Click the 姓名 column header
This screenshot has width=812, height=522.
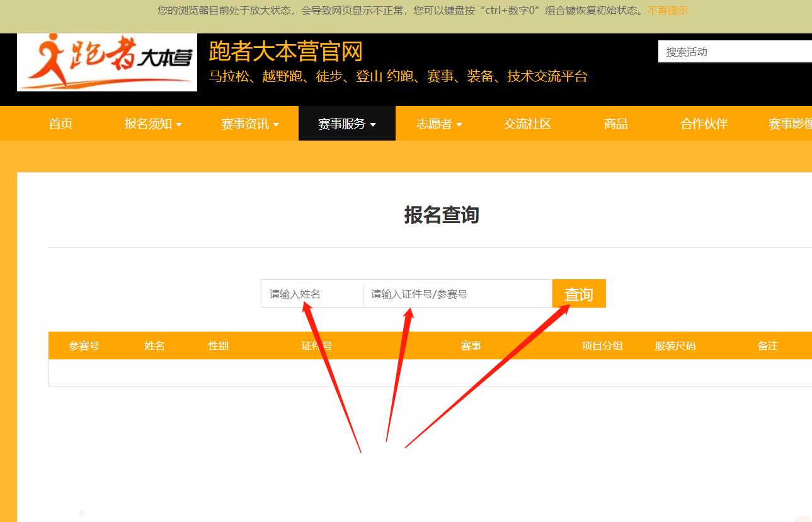(154, 345)
